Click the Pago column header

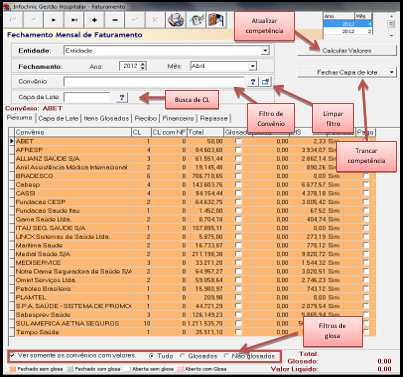tap(365, 132)
